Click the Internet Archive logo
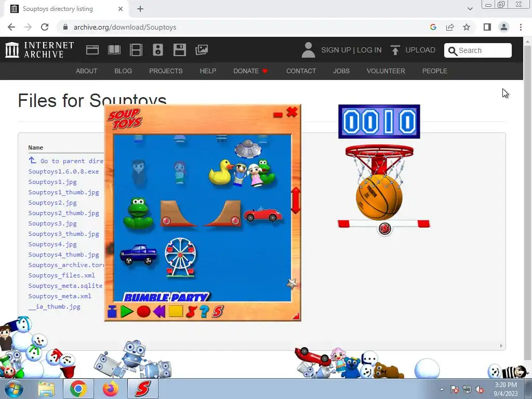 (39, 50)
